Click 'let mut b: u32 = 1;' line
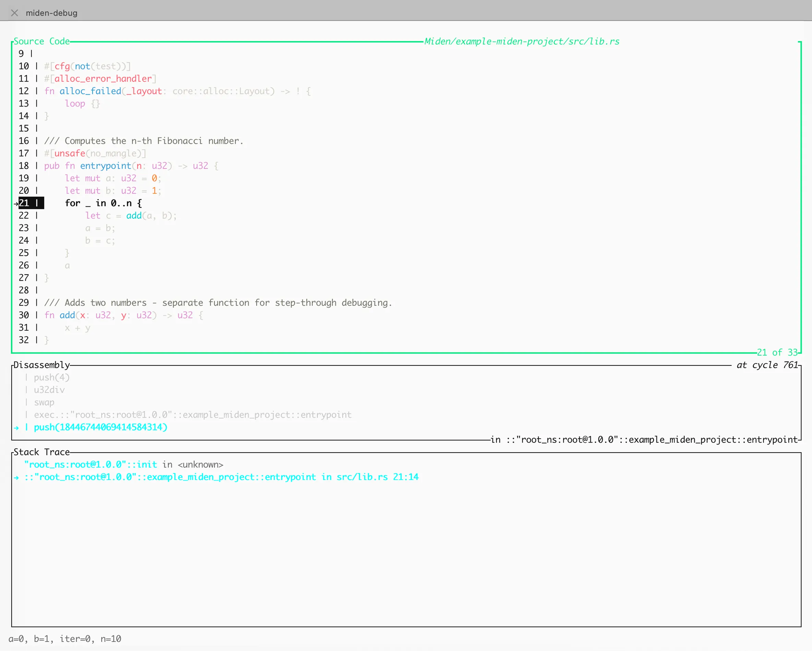Image resolution: width=812 pixels, height=651 pixels. pos(113,191)
